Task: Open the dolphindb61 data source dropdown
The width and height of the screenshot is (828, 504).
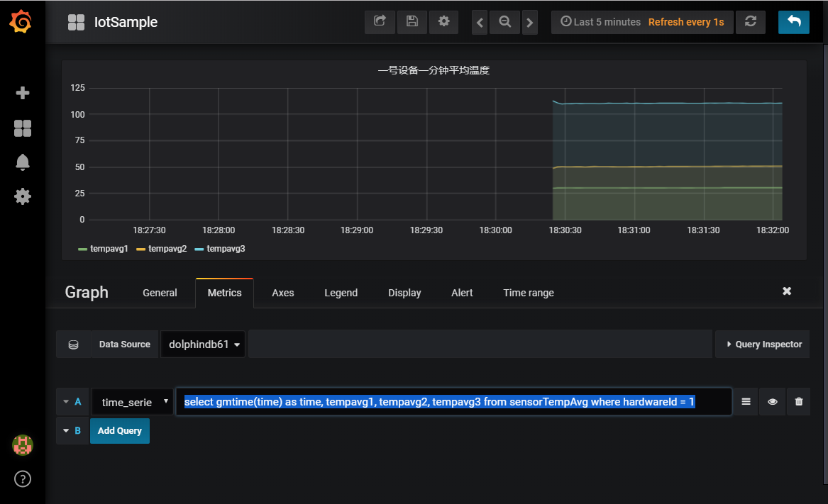Action: tap(203, 345)
